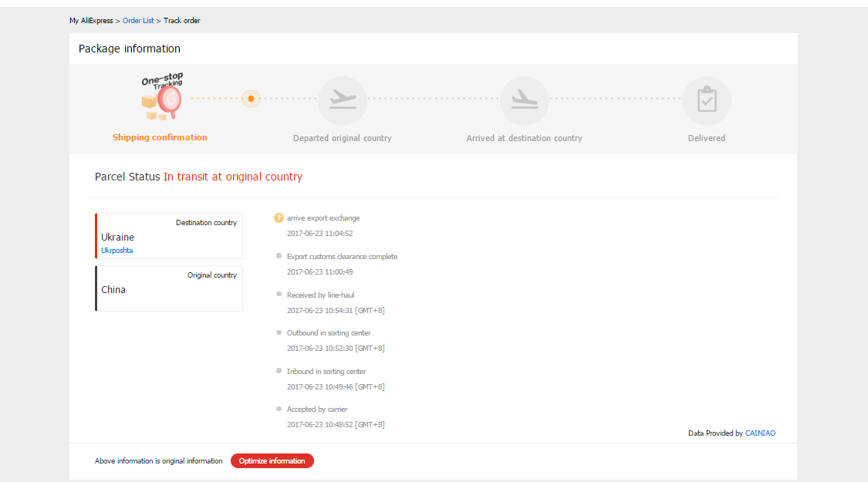Image resolution: width=868 pixels, height=482 pixels.
Task: Click the Export customs clearance complete entry
Action: [x=342, y=257]
